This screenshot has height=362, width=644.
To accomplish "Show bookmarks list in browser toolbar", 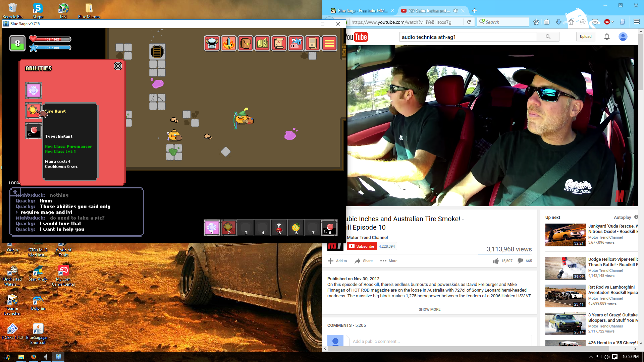I will [547, 22].
